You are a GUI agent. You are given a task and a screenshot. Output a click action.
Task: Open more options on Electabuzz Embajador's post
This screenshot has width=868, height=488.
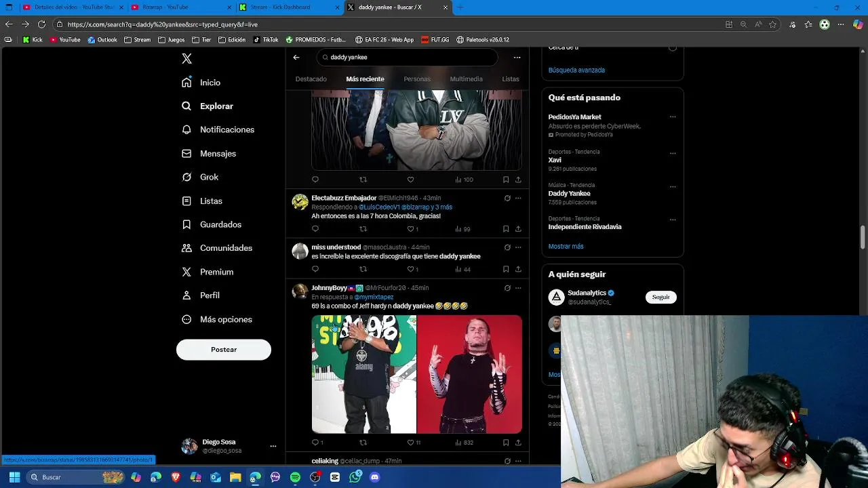tap(518, 199)
